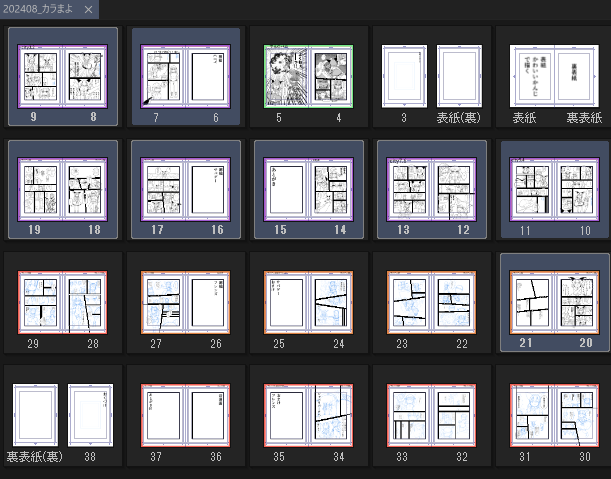
Task: Select the spread of pages 27 and 26
Action: [185, 302]
